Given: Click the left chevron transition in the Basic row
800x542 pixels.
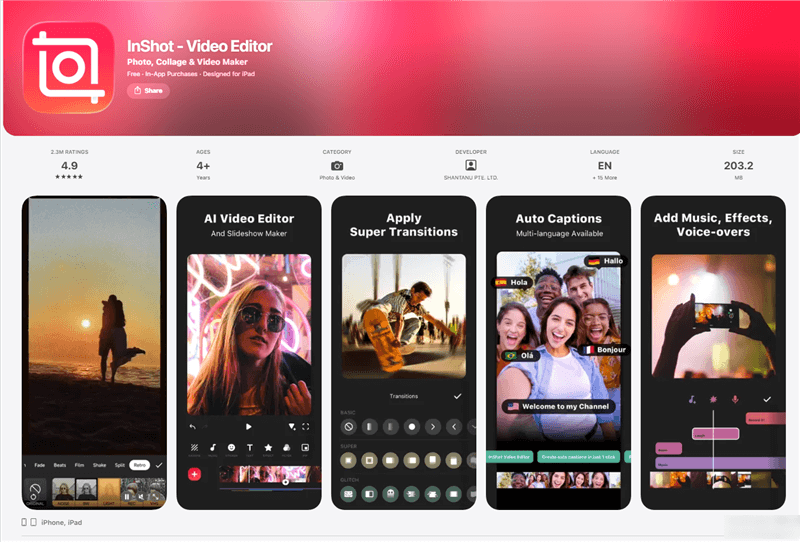Looking at the screenshot, I should tap(454, 427).
